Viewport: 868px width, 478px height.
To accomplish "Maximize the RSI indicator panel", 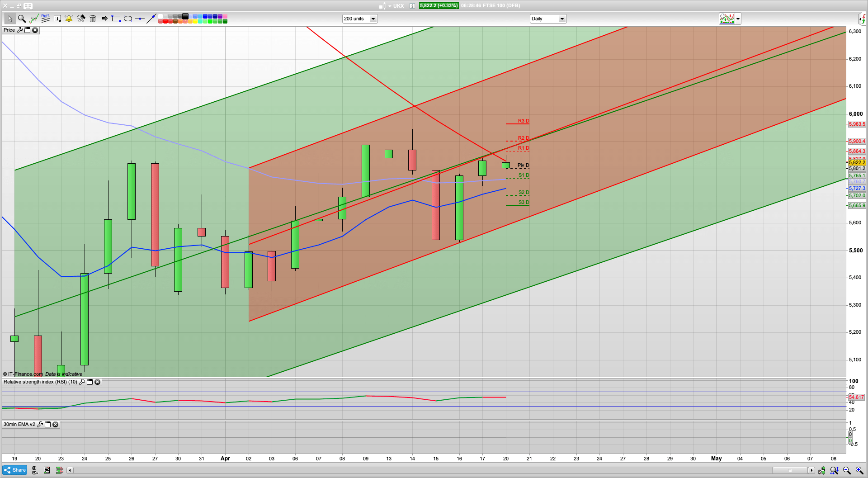I will coord(90,382).
